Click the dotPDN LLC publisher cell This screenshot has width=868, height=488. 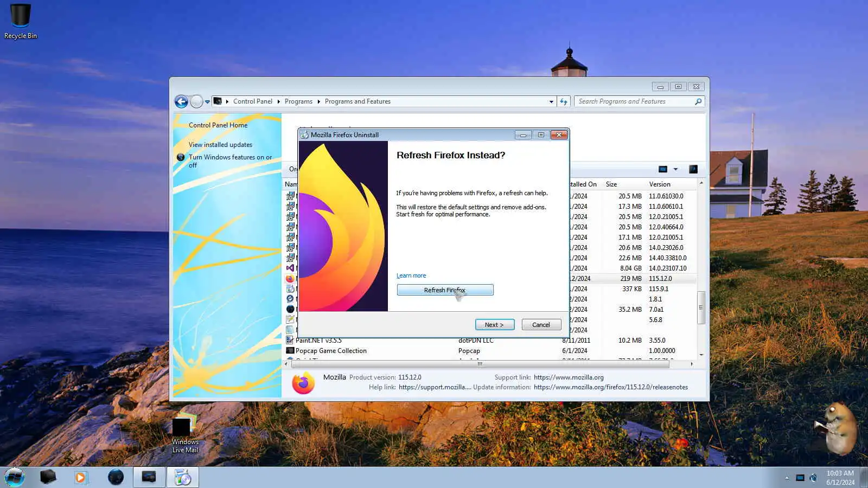(x=476, y=341)
